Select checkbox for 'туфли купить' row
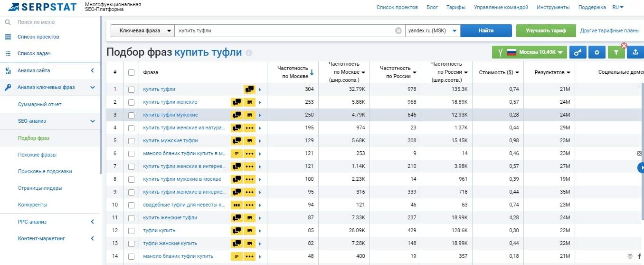Image resolution: width=644 pixels, height=265 pixels. coord(131,230)
